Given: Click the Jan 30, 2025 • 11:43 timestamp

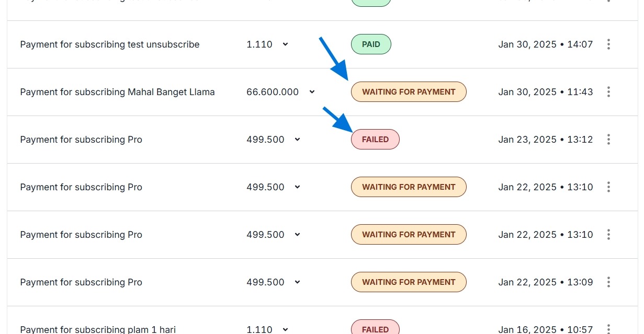Looking at the screenshot, I should click(x=545, y=92).
